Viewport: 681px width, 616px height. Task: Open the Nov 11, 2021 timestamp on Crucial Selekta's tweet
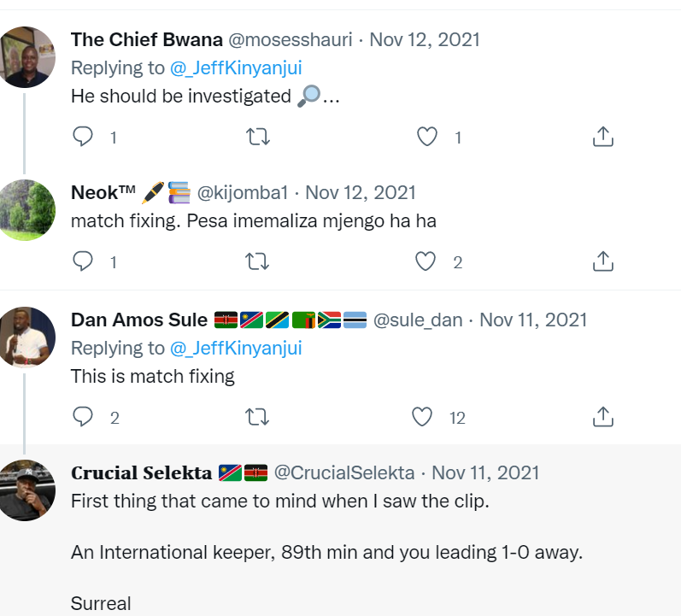pos(485,472)
